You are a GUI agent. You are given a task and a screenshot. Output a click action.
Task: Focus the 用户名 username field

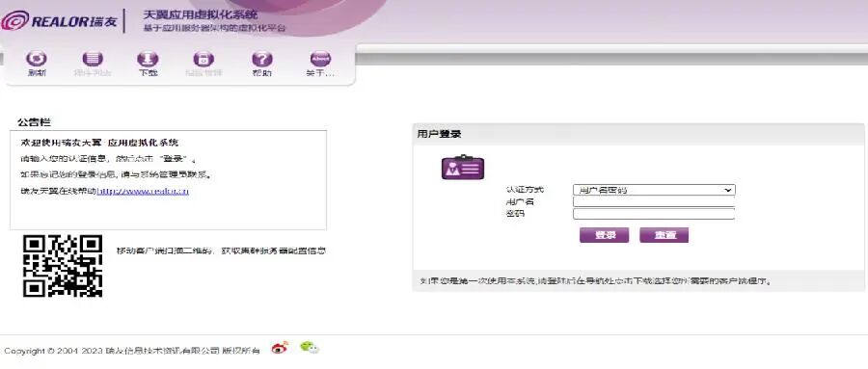tap(654, 202)
